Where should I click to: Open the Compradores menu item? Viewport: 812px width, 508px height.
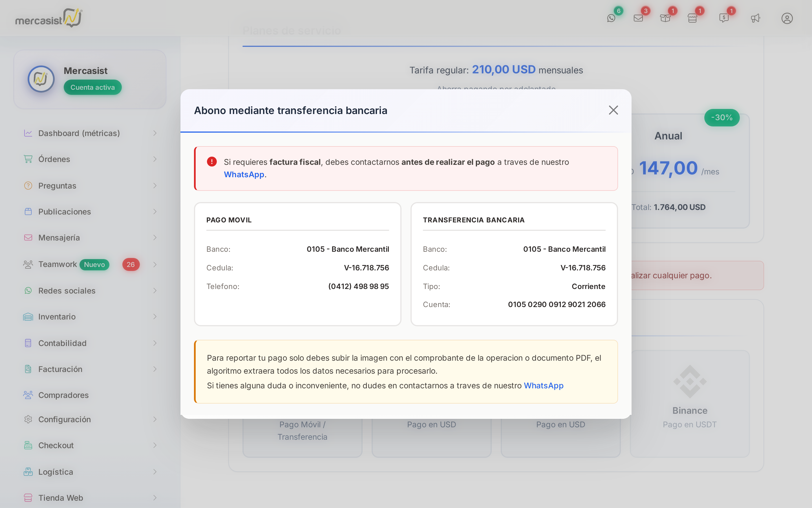(90, 395)
